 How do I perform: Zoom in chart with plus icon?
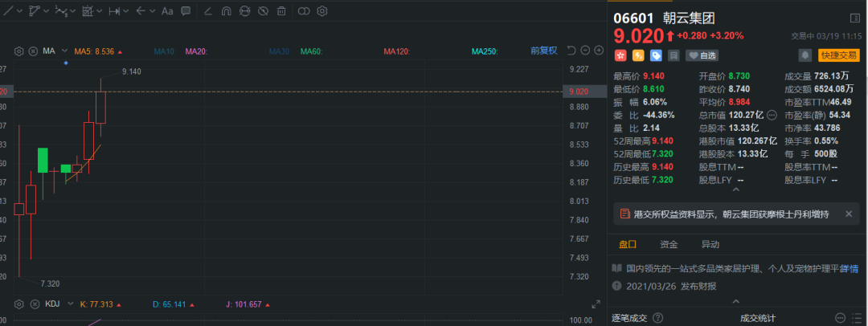point(599,51)
